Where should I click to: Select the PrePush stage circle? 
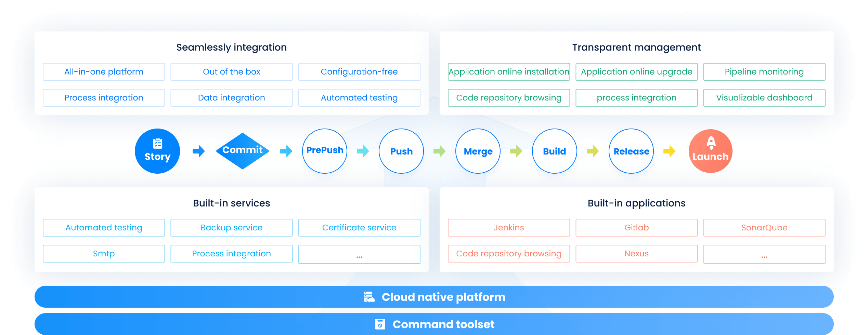click(x=325, y=151)
